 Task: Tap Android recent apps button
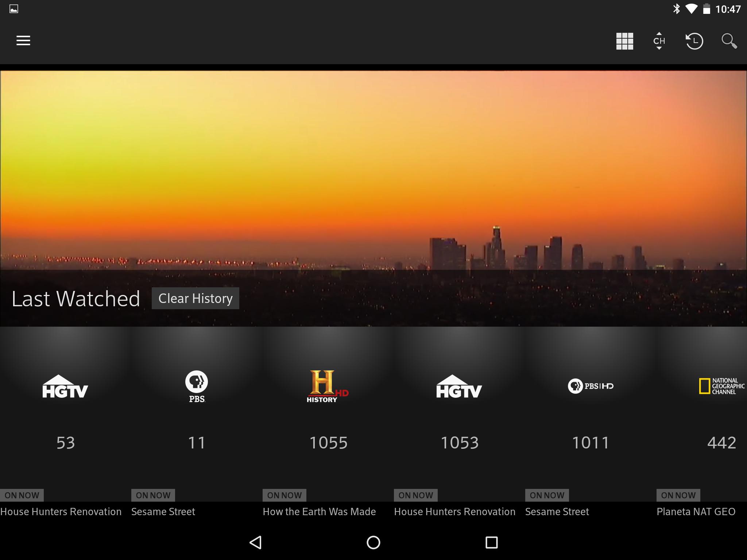point(492,542)
